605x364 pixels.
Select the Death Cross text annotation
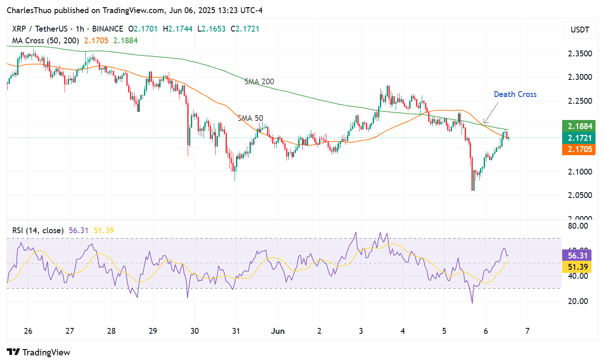click(515, 94)
